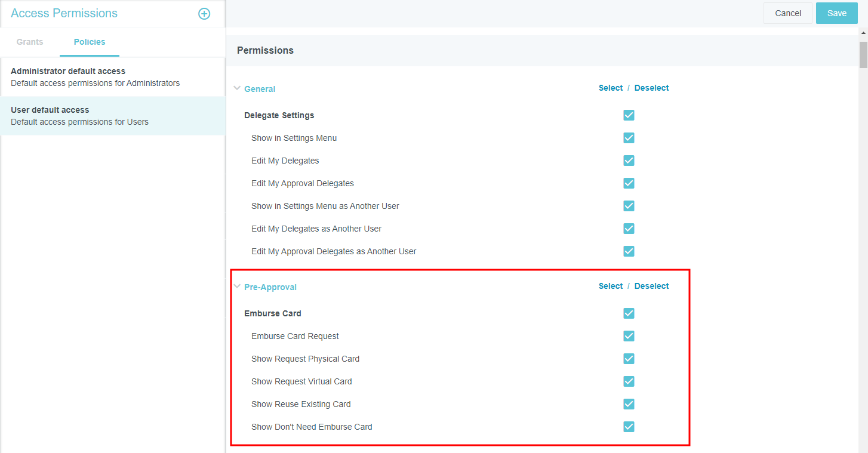Uncheck the Delegate Settings checkbox
Viewport: 868px width, 453px height.
pos(629,115)
